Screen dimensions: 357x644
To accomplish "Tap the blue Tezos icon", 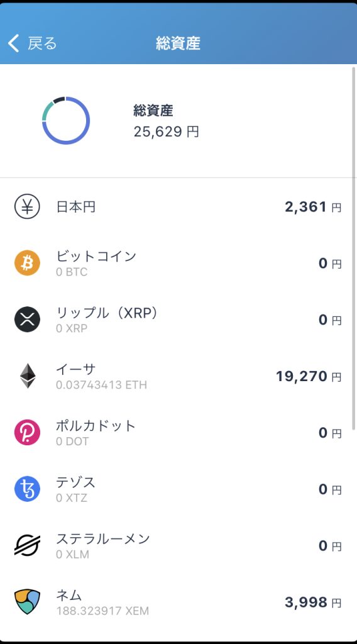I will coord(27,489).
